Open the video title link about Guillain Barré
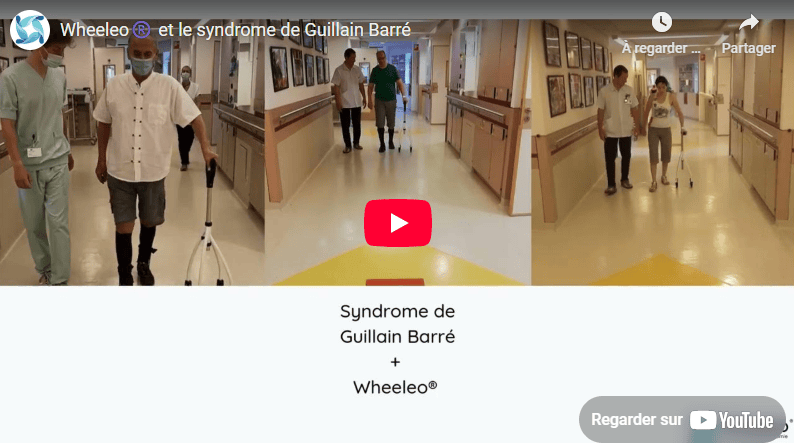 (235, 30)
